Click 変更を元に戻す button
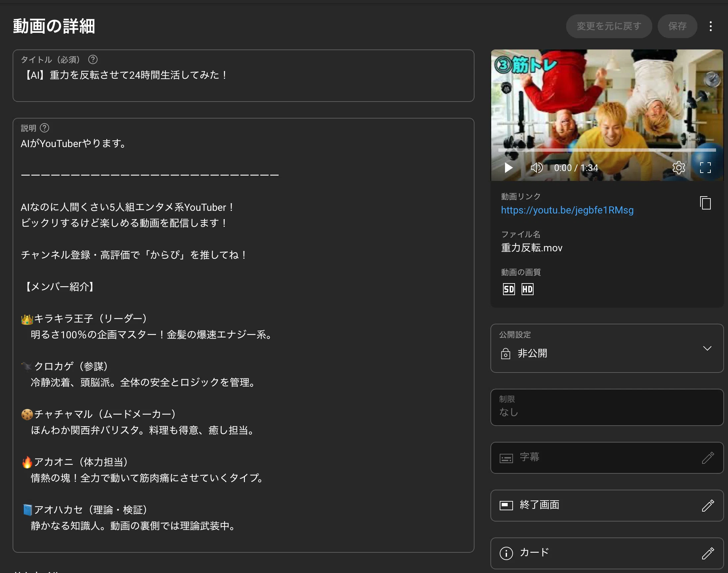This screenshot has height=573, width=728. tap(609, 26)
